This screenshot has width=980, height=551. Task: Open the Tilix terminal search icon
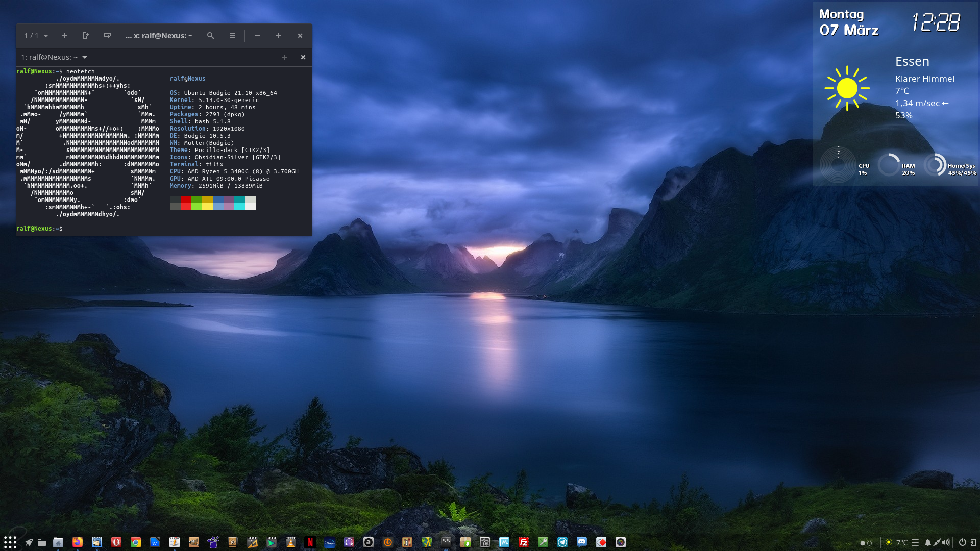(x=210, y=36)
